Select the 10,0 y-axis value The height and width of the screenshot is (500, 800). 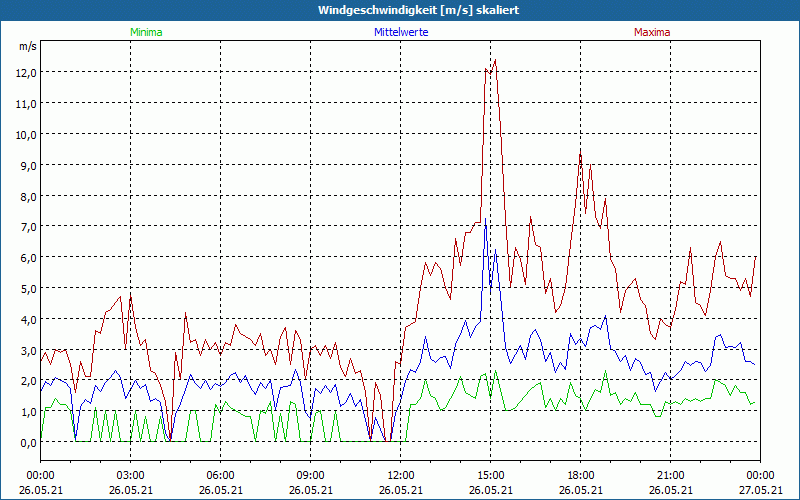pos(25,135)
